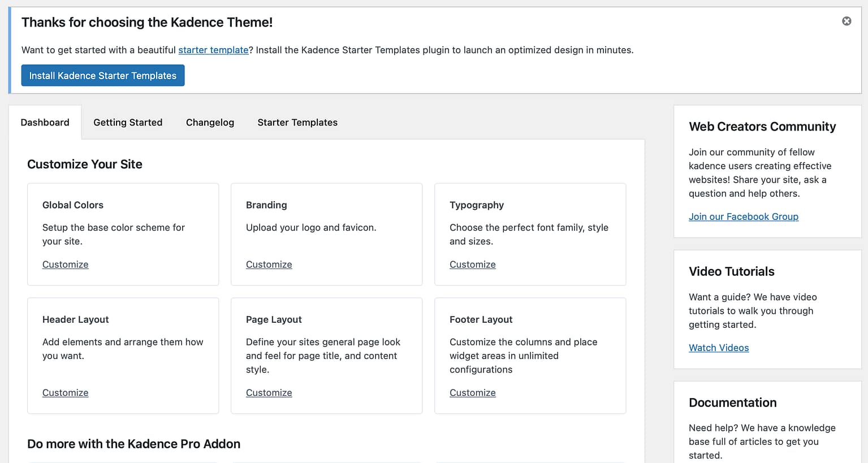Switch to the Getting Started tab
Viewport: 868px width, 463px height.
128,122
